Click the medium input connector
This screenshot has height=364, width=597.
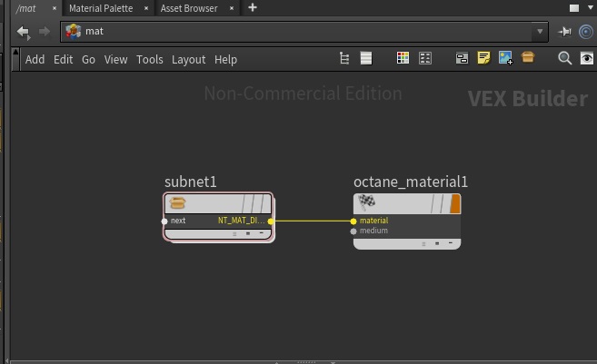tap(353, 231)
